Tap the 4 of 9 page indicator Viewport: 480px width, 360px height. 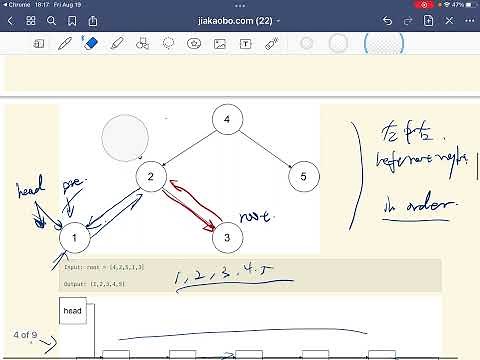pos(25,335)
